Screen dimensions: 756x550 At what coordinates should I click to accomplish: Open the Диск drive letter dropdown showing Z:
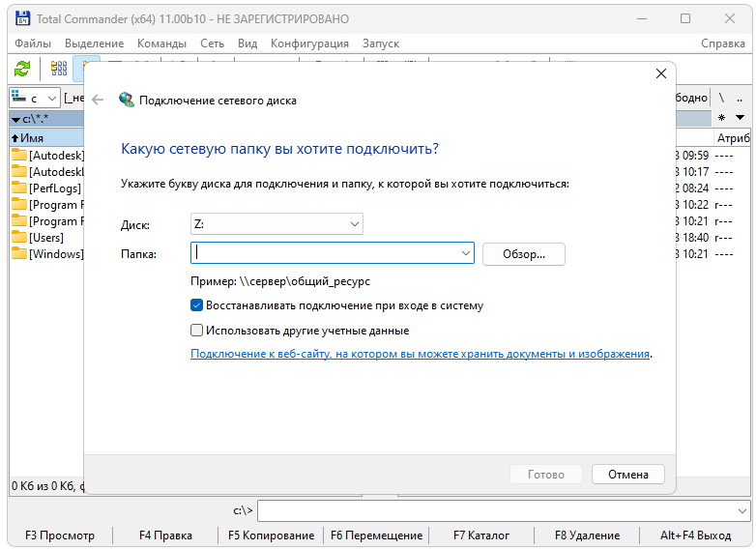click(276, 224)
